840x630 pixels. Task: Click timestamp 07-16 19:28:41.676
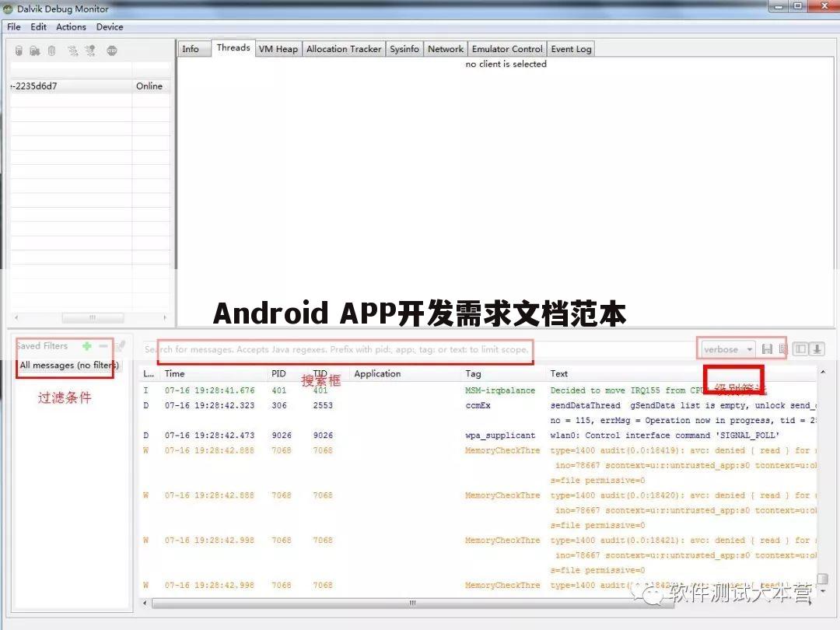(209, 390)
